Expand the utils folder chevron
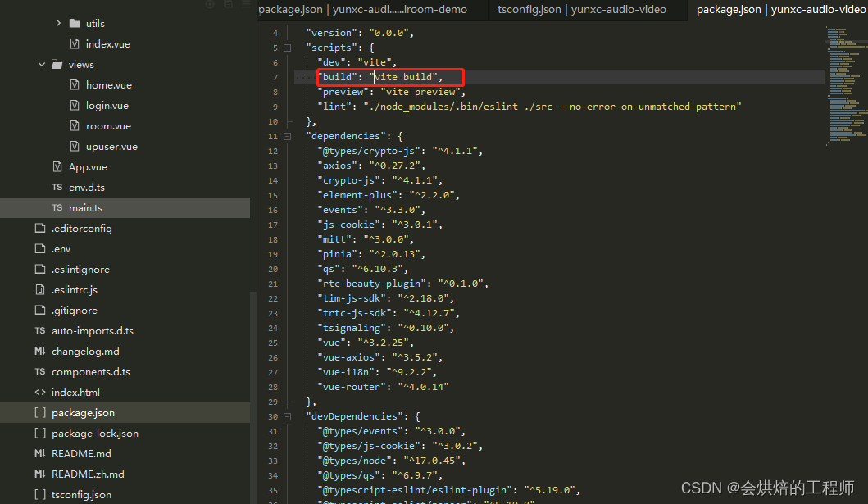This screenshot has height=504, width=868. pos(58,23)
